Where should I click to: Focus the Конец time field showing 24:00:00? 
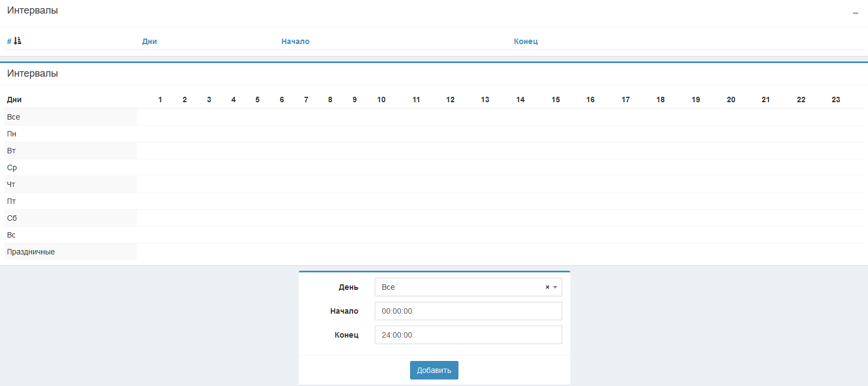point(468,335)
